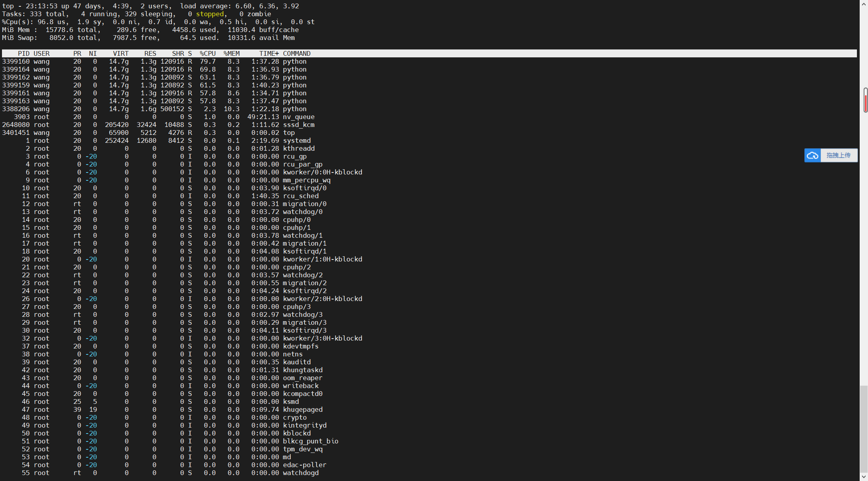The height and width of the screenshot is (481, 868).
Task: Click the COMMAND column header
Action: tap(296, 53)
